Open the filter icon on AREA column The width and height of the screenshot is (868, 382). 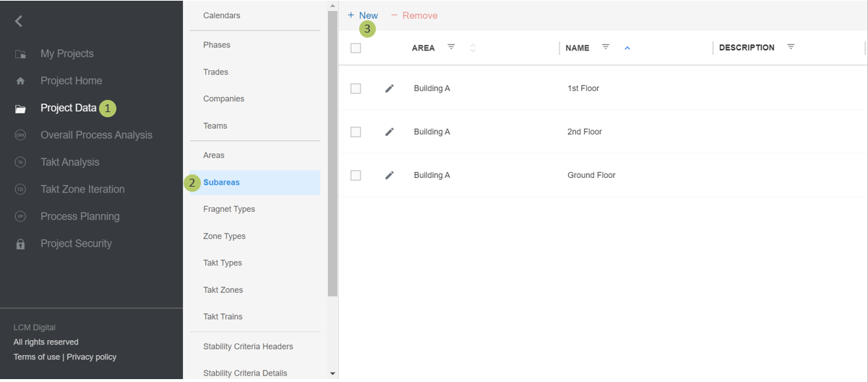coord(451,47)
